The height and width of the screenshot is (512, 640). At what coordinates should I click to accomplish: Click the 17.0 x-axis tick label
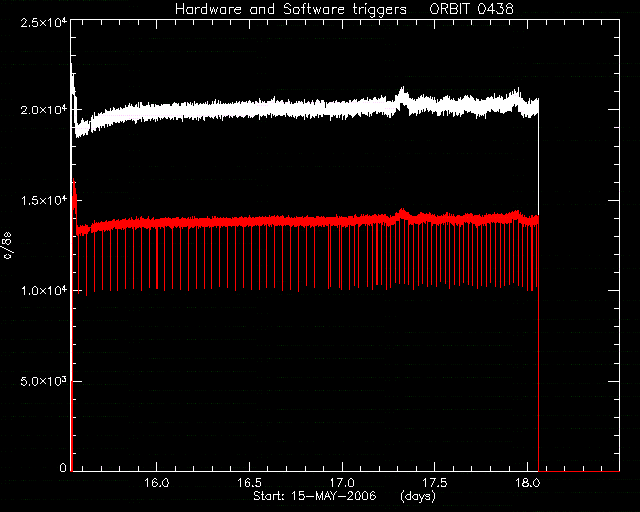pyautogui.click(x=342, y=483)
